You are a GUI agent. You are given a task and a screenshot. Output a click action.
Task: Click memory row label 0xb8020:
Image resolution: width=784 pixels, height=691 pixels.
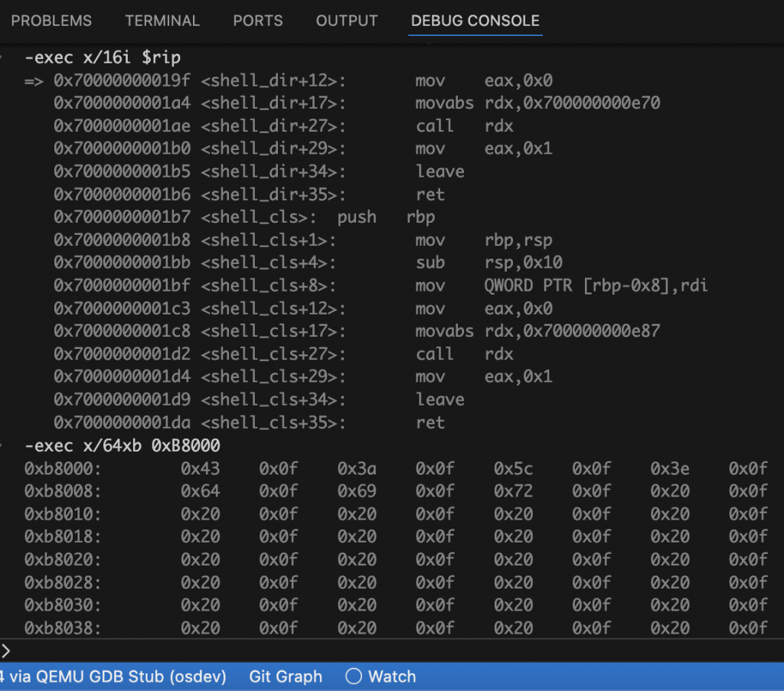click(63, 559)
